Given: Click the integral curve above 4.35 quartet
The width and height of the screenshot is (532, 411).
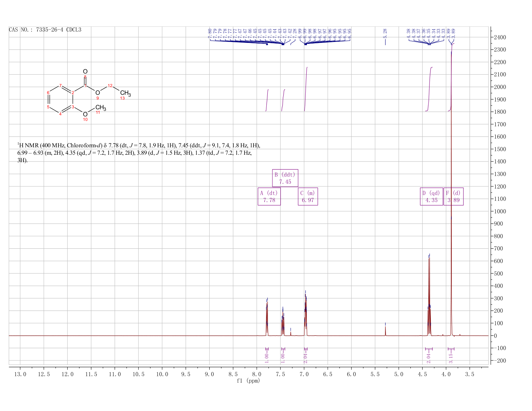Looking at the screenshot, I should click(x=429, y=89).
